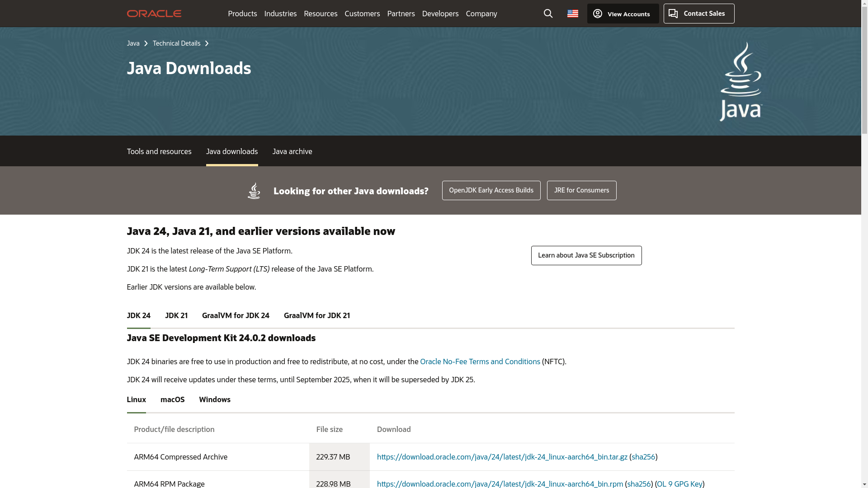
Task: Select the Java downloads tab
Action: (x=232, y=151)
